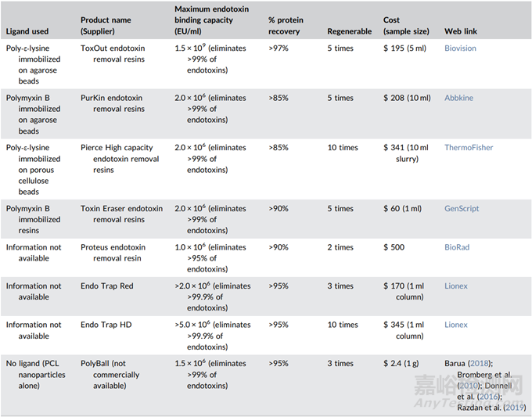Select the "Regenerable" column header
This screenshot has width=532, height=417.
[x=350, y=31]
